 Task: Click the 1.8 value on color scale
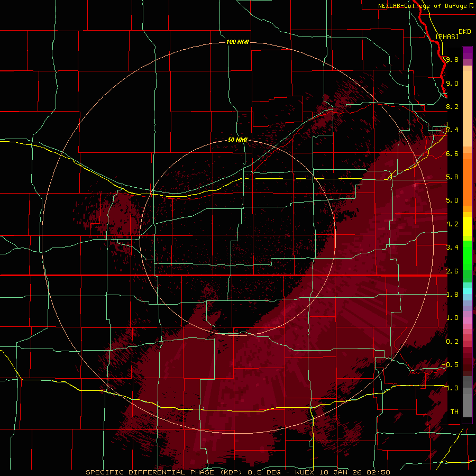452,295
